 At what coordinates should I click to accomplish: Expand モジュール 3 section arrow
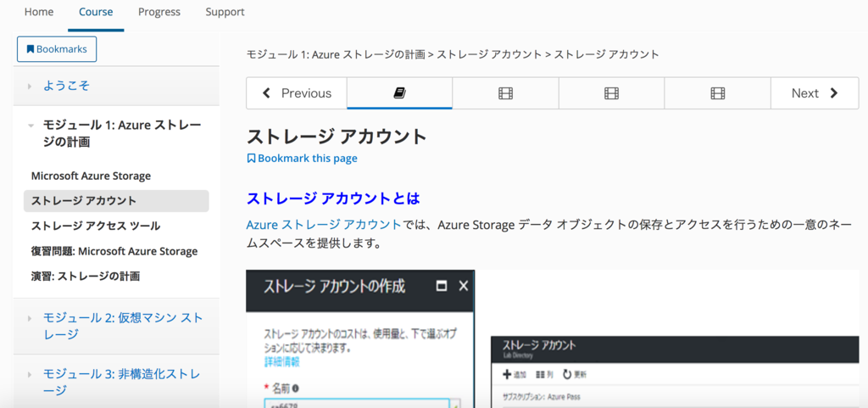[x=30, y=375]
